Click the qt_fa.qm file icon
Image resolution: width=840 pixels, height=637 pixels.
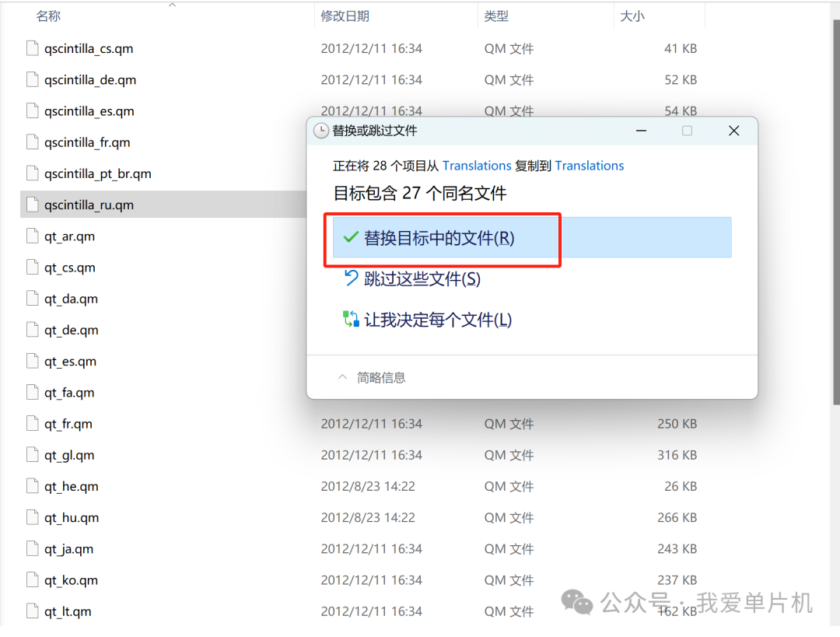pos(33,392)
